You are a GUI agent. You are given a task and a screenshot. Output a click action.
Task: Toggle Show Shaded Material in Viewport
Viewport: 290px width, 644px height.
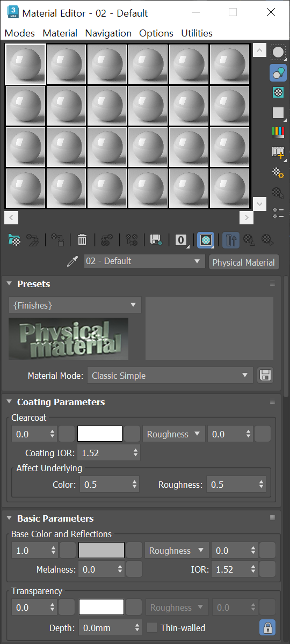[x=206, y=240]
